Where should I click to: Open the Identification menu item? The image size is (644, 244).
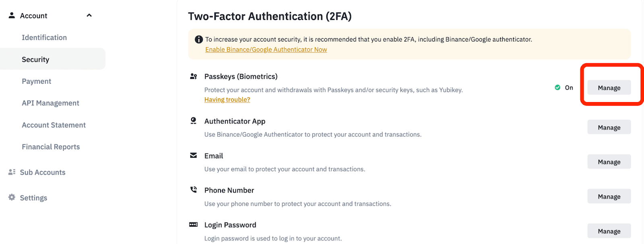point(44,38)
